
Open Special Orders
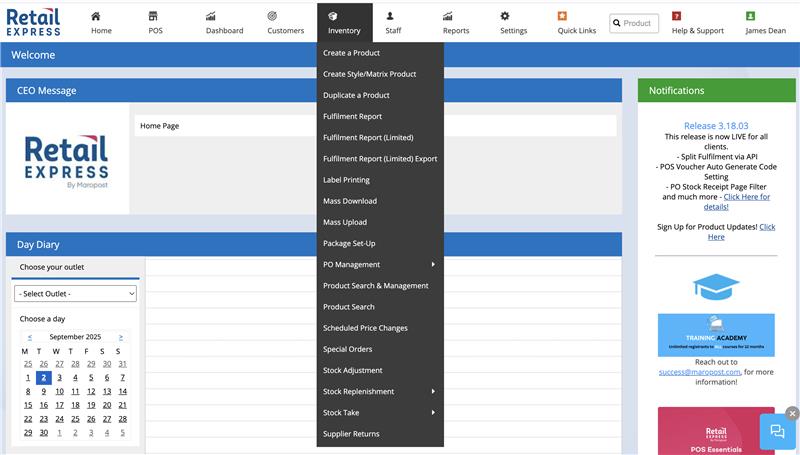tap(347, 349)
